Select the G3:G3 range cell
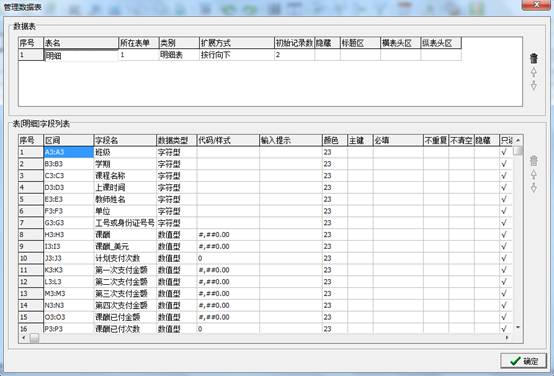 click(69, 223)
